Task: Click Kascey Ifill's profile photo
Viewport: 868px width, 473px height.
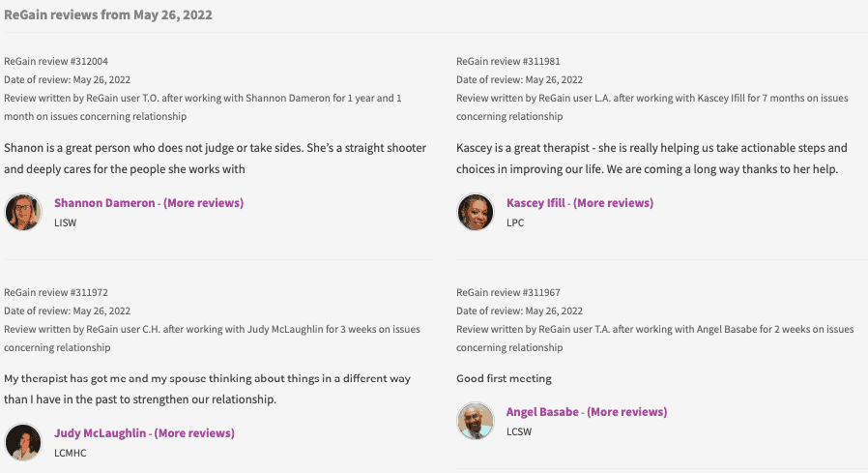Action: click(x=476, y=212)
